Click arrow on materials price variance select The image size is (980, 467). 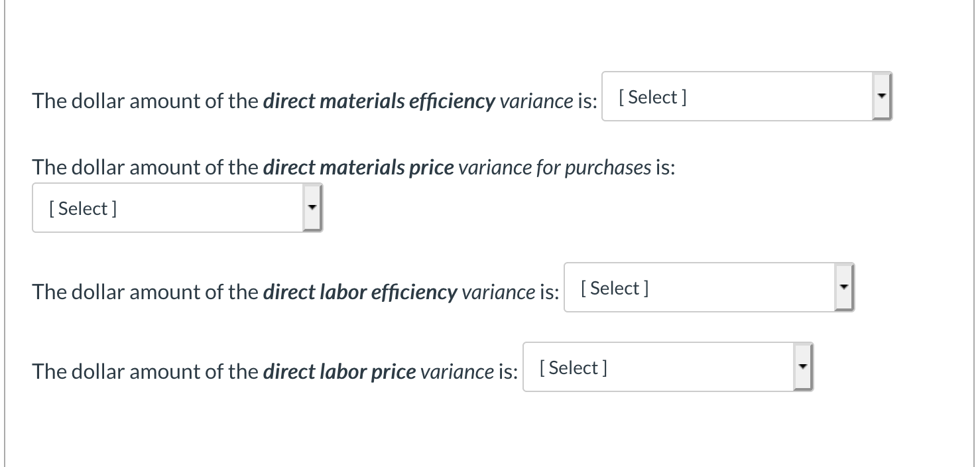tap(312, 208)
